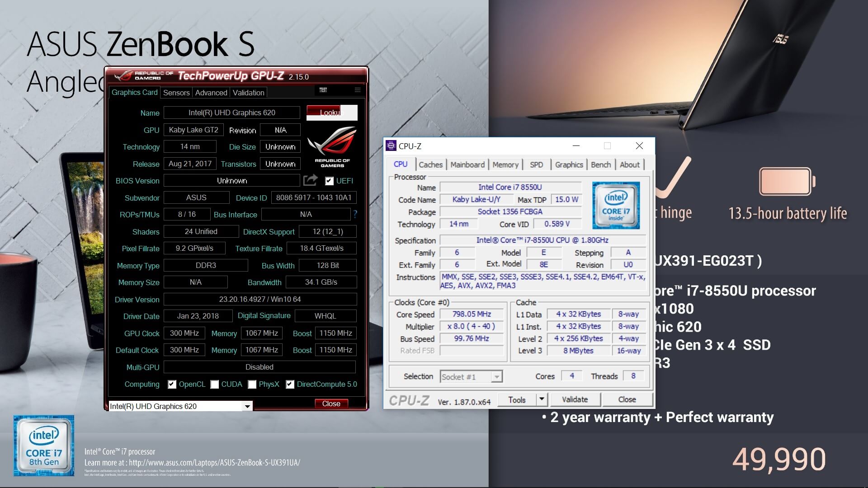This screenshot has width=868, height=488.
Task: Click the Close button in CPU-Z
Action: coord(627,399)
